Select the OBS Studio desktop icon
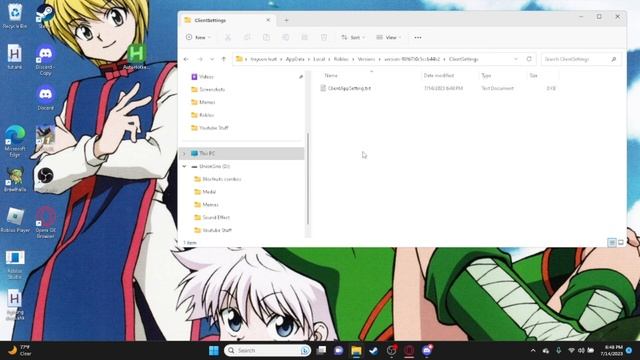640x360 pixels. click(45, 176)
